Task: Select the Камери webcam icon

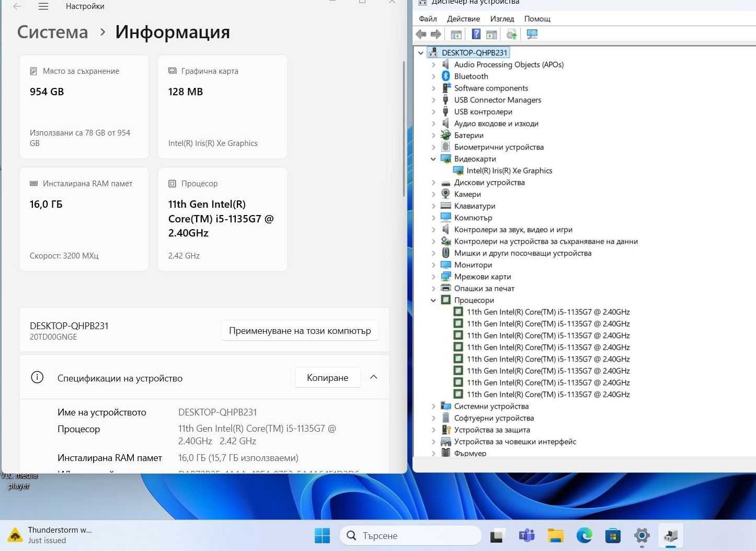Action: (x=445, y=194)
